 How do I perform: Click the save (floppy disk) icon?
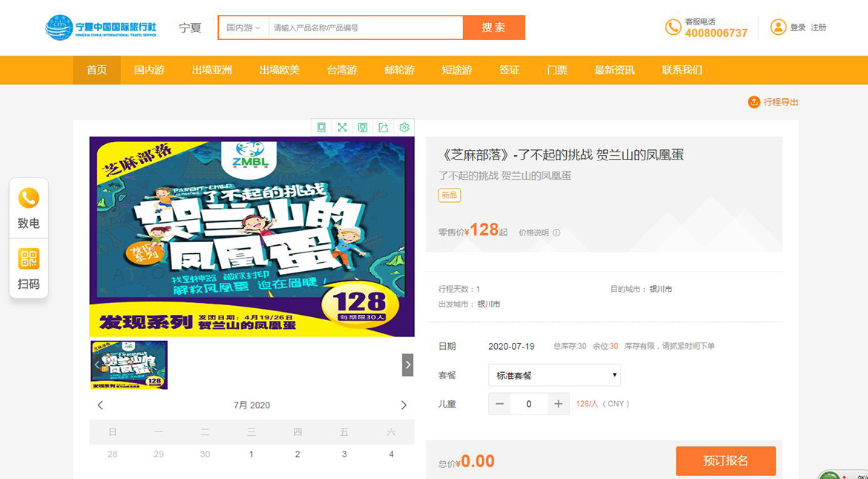coord(363,128)
